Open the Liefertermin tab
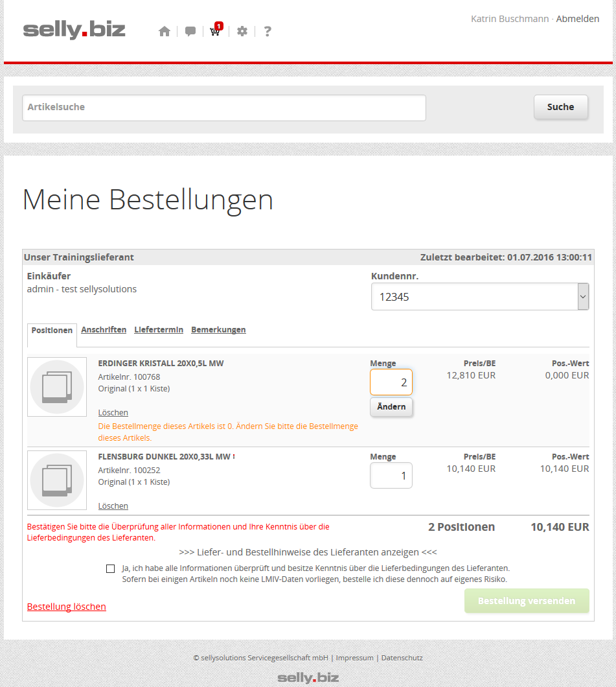 click(x=159, y=330)
